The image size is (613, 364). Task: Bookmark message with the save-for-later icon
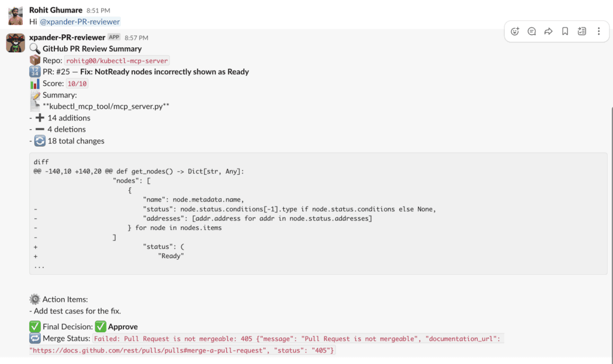565,31
